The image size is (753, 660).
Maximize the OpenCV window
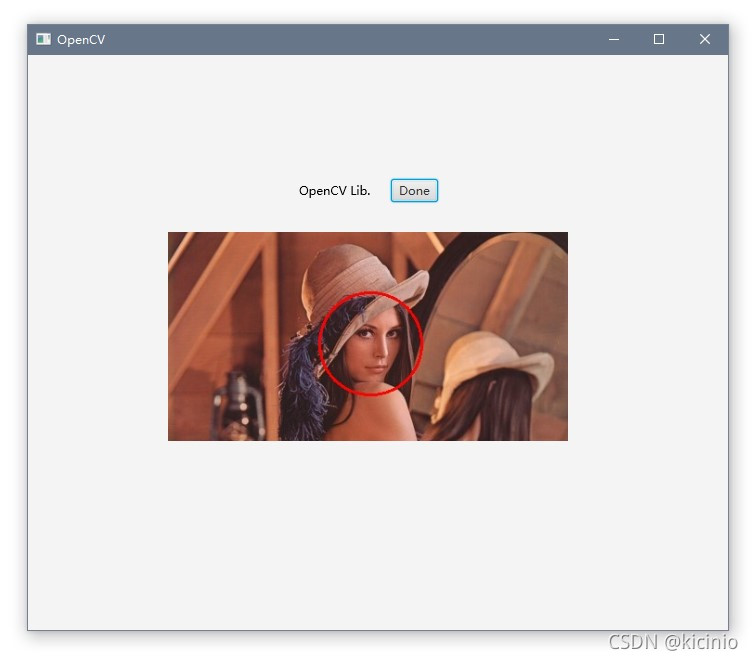click(x=659, y=39)
